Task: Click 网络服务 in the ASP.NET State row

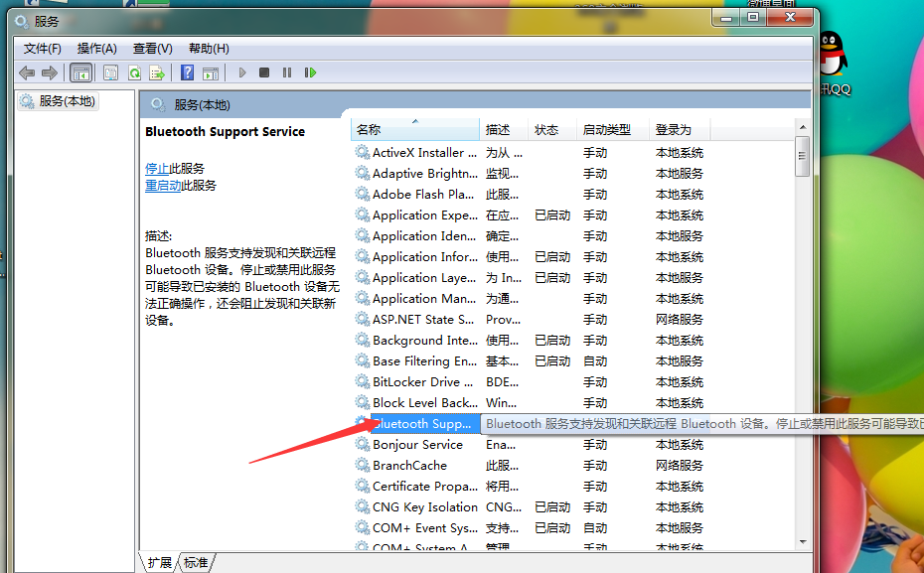Action: pos(680,320)
